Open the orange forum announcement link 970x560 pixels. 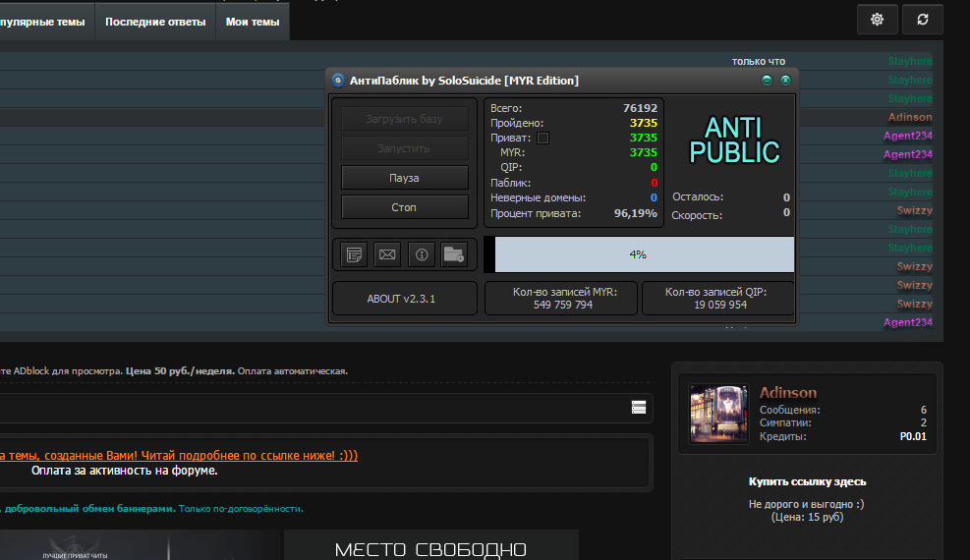pyautogui.click(x=179, y=456)
